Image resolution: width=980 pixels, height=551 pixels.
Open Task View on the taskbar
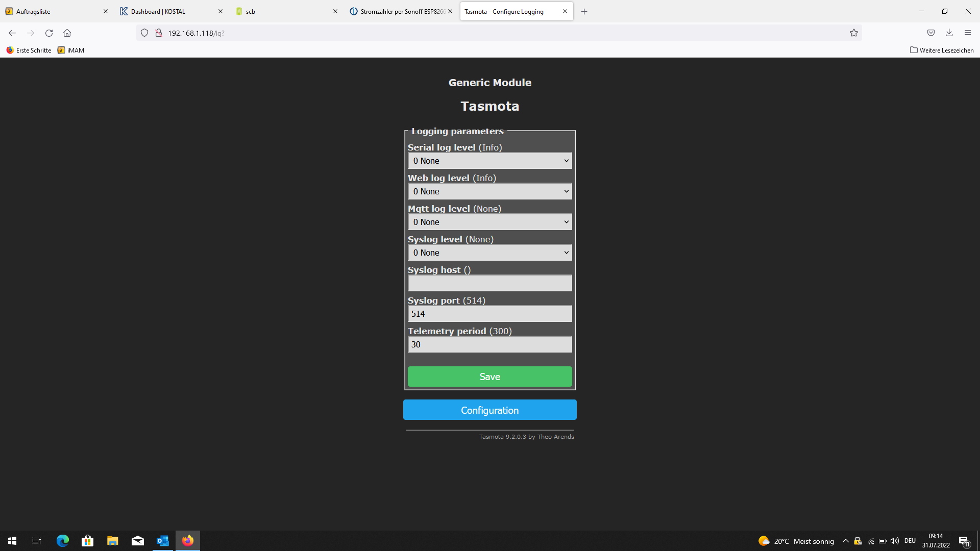(37, 541)
